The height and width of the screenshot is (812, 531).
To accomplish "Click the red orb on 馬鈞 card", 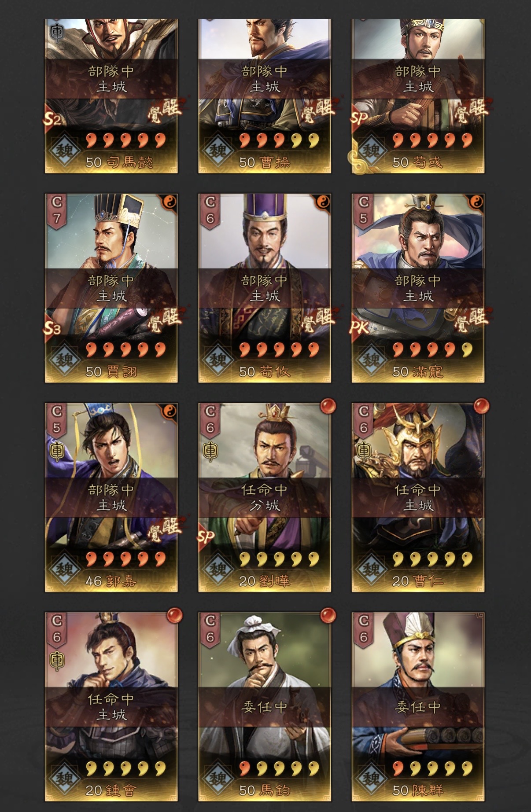I will pyautogui.click(x=328, y=615).
